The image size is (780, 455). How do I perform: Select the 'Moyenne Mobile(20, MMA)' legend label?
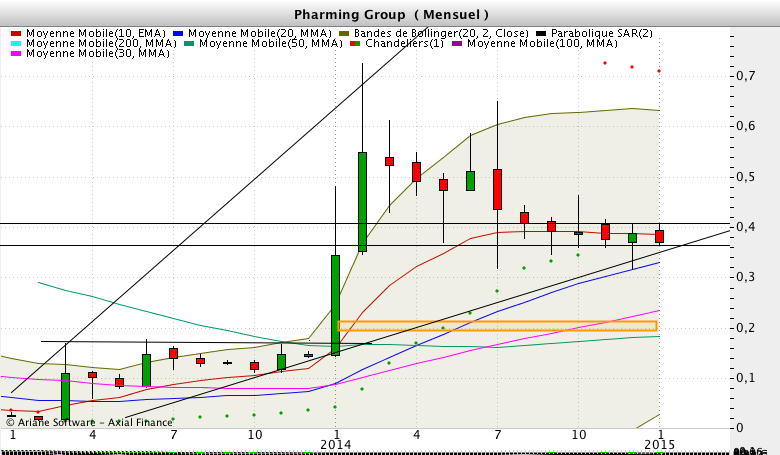(260, 33)
